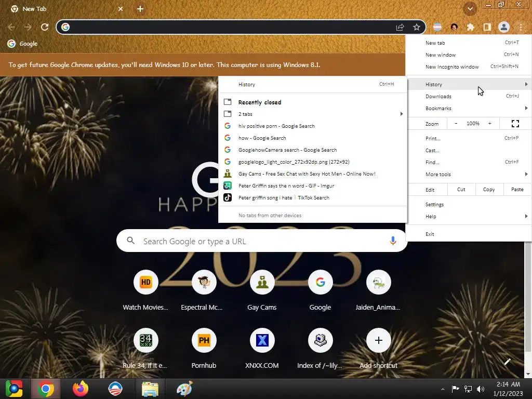Click the Windows Start button on taskbar
Screen dimensions: 532x399
point(14,389)
